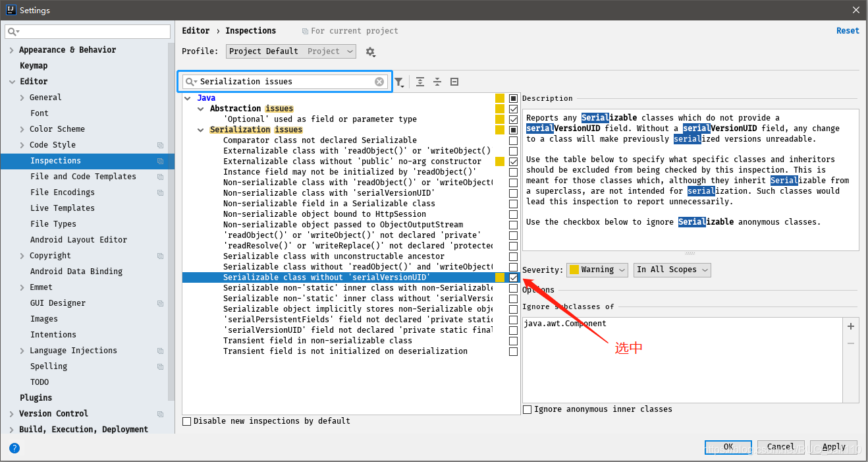Select Inspections in the settings sidebar
The image size is (868, 462).
tap(55, 160)
